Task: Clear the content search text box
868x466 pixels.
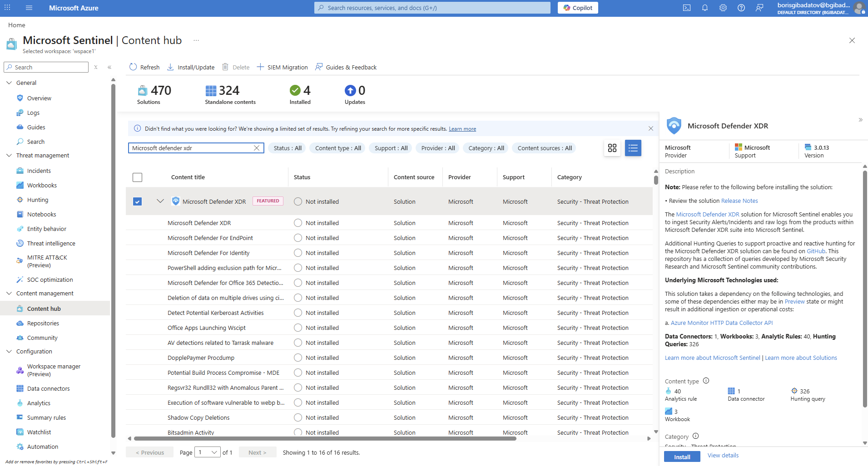Action: tap(257, 148)
